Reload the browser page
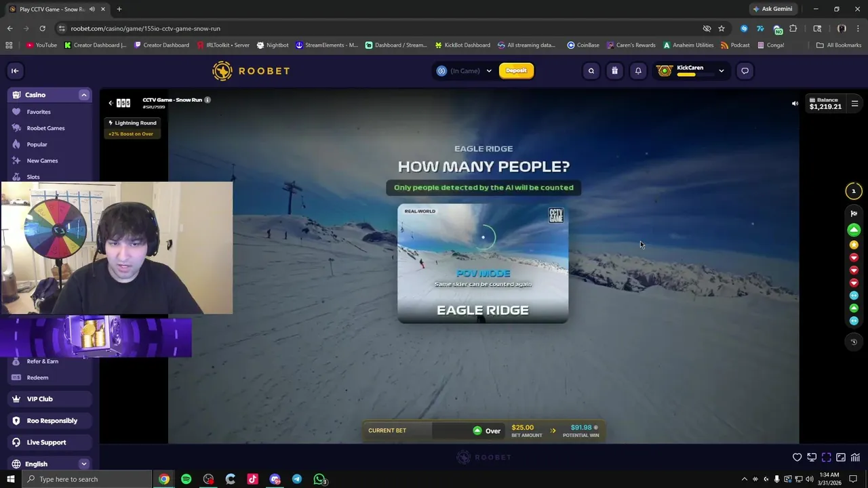Viewport: 868px width, 488px height. point(42,28)
